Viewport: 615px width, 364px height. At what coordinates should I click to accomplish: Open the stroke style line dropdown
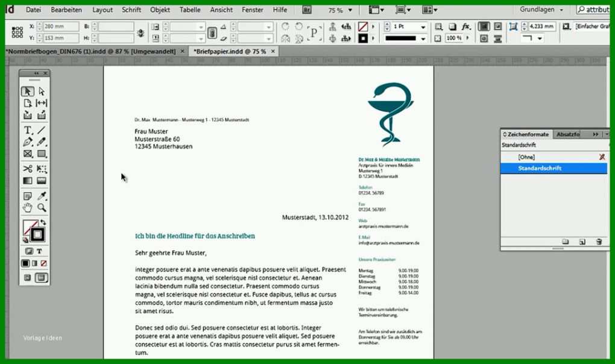423,39
